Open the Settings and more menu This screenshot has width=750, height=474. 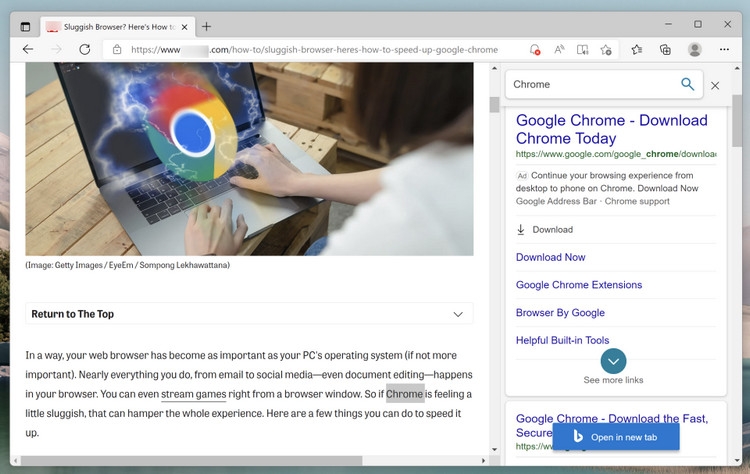(x=725, y=49)
